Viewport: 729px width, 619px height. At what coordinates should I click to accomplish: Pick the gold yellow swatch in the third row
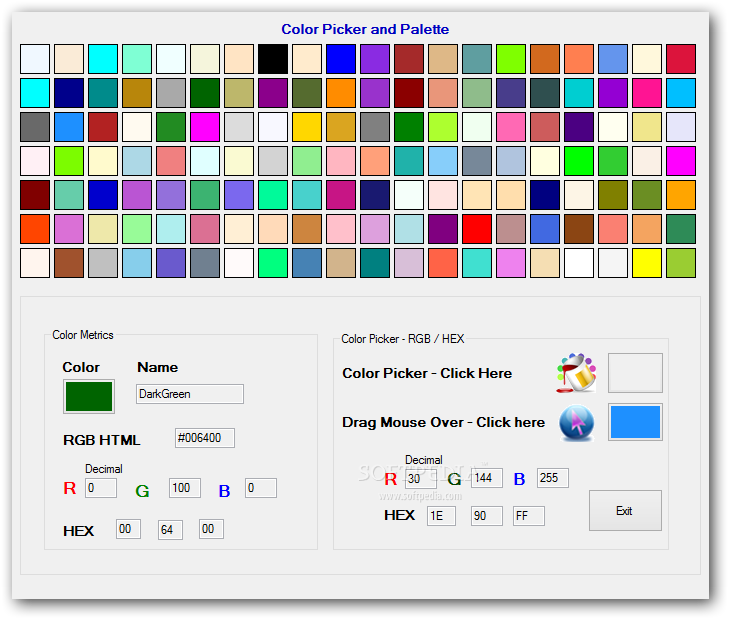[307, 127]
